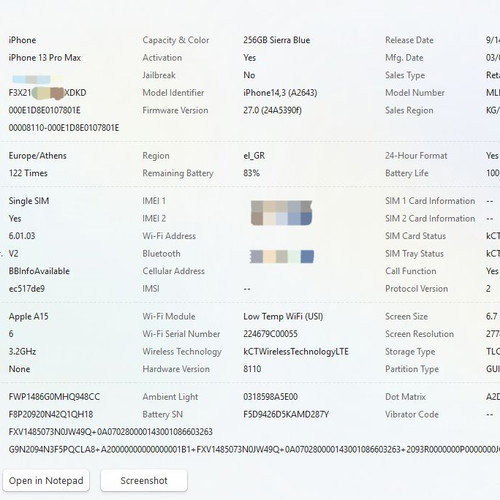This screenshot has height=500, width=500.
Task: Click the blurred IMEI 1 value
Action: pos(281,206)
